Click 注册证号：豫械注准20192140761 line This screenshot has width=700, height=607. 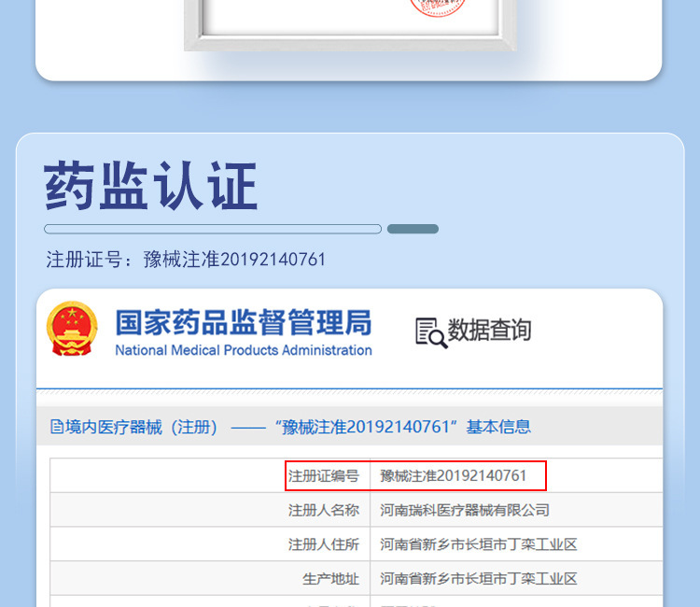pyautogui.click(x=186, y=260)
